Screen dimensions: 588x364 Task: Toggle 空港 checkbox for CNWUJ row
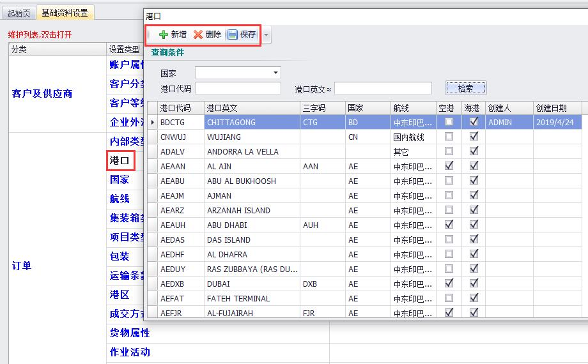tap(449, 137)
